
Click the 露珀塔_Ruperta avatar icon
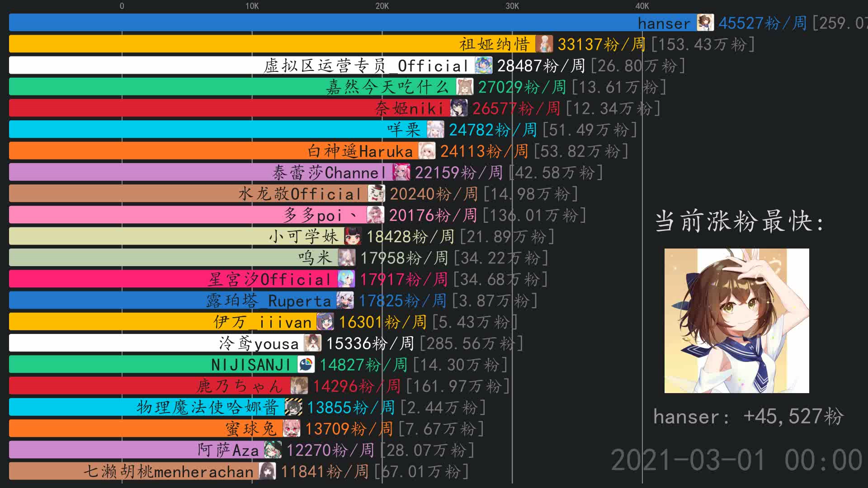(345, 300)
